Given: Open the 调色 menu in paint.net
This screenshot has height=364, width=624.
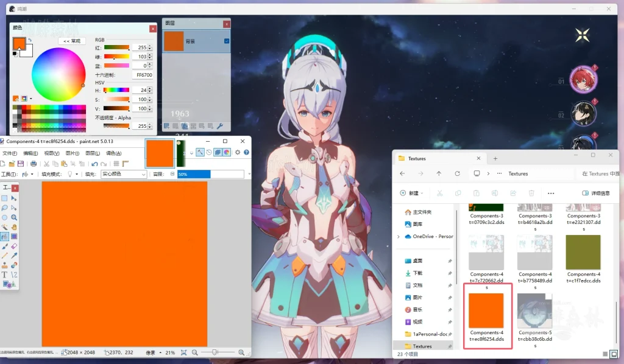Looking at the screenshot, I should (x=113, y=153).
